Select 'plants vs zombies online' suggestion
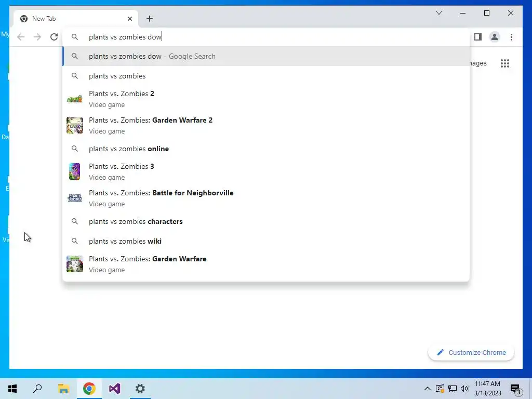 click(x=267, y=149)
